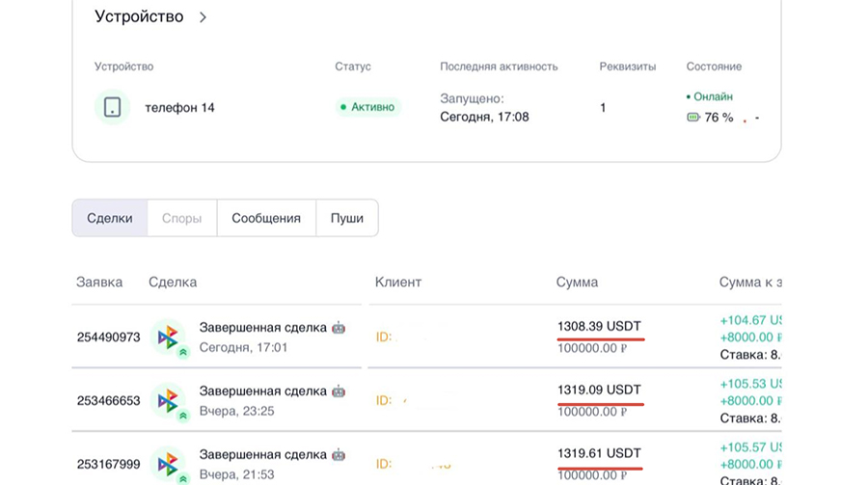
Task: Select device name телефон 14
Action: (x=180, y=107)
